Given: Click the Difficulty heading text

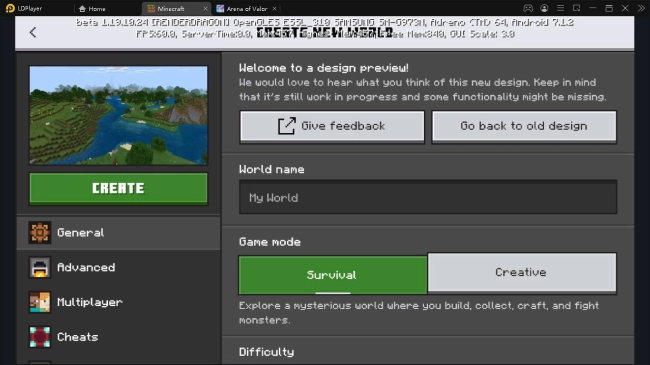Looking at the screenshot, I should pyautogui.click(x=267, y=352).
